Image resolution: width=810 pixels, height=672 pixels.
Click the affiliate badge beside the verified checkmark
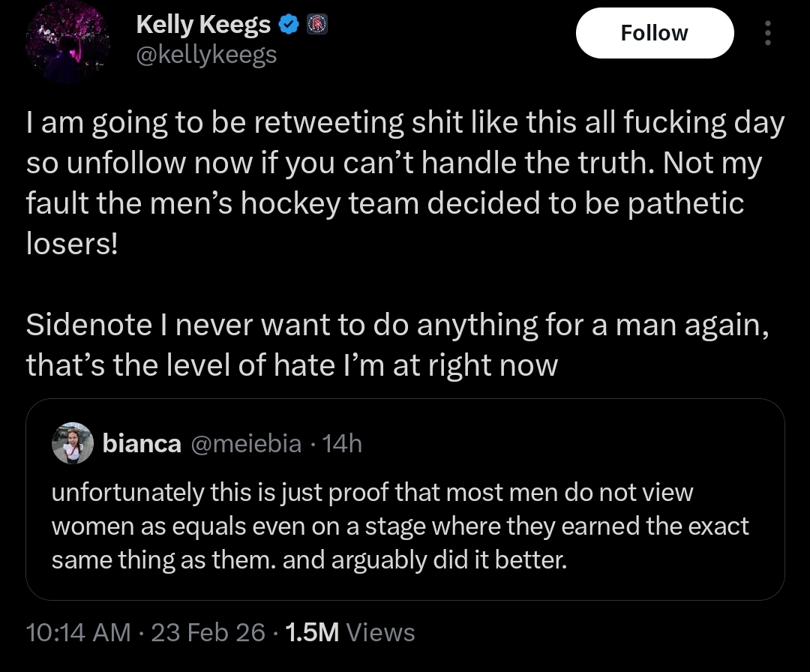pos(316,26)
